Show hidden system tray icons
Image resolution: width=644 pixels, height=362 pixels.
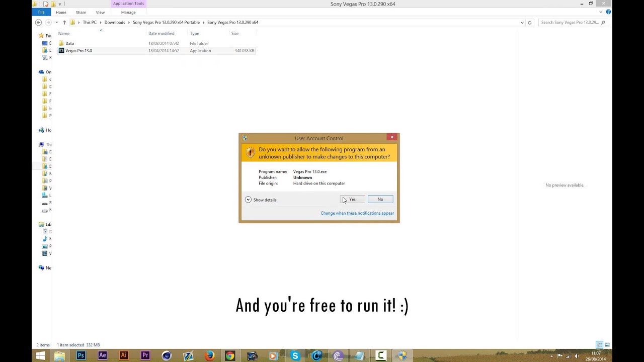pyautogui.click(x=551, y=356)
